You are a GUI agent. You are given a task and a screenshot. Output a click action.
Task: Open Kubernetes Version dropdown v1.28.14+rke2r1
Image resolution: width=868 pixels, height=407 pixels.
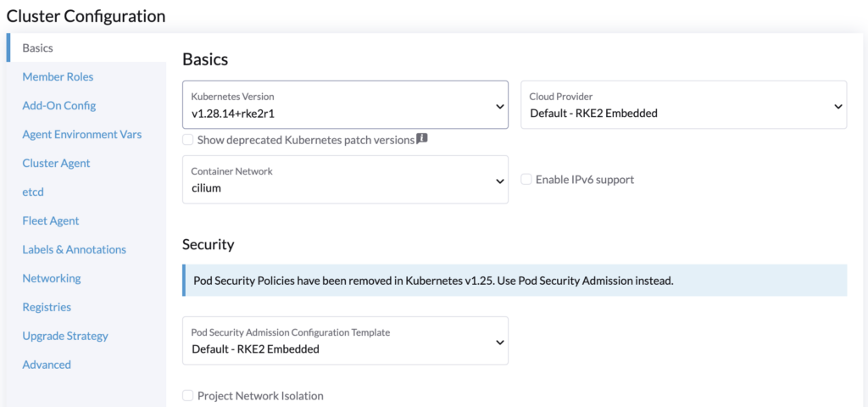346,105
